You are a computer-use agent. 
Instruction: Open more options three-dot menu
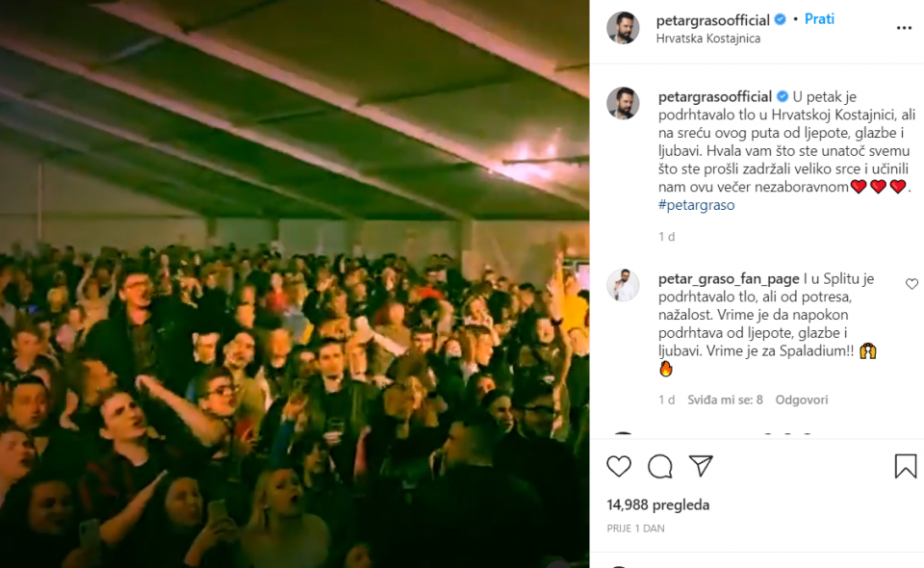pyautogui.click(x=904, y=28)
